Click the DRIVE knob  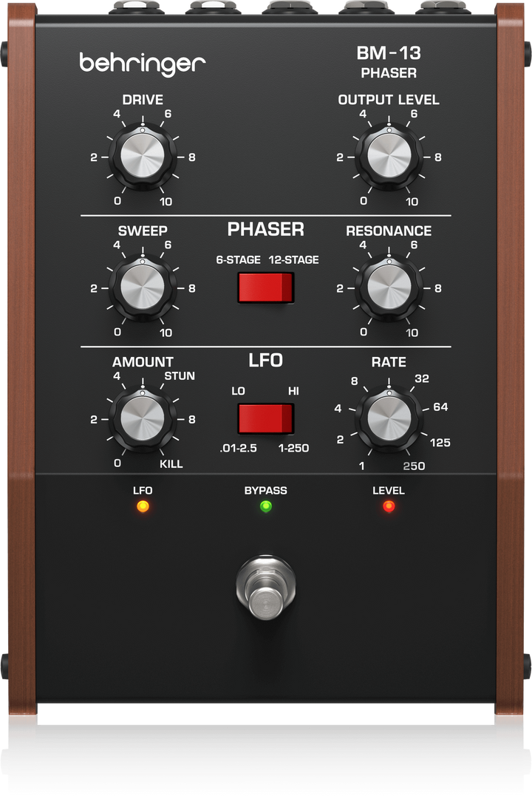pyautogui.click(x=143, y=157)
